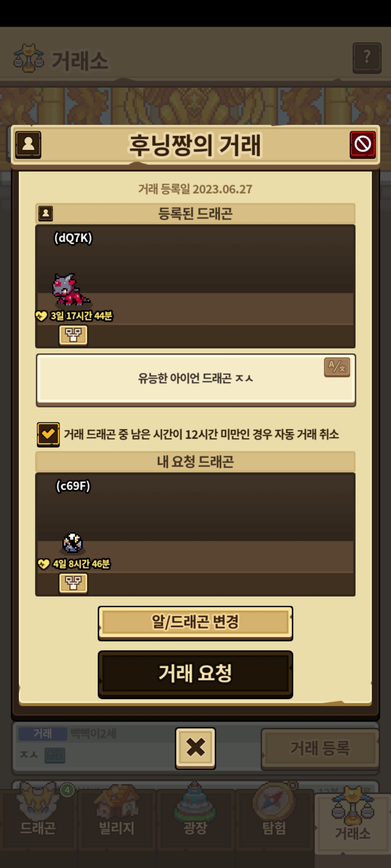Click translate icon in bottom trade list

(55, 755)
